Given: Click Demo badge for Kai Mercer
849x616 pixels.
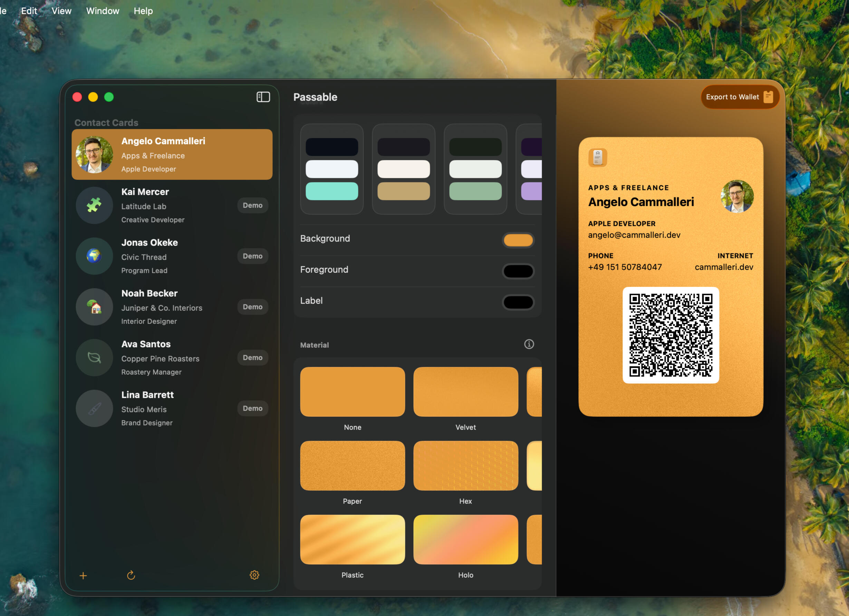Looking at the screenshot, I should [x=253, y=205].
